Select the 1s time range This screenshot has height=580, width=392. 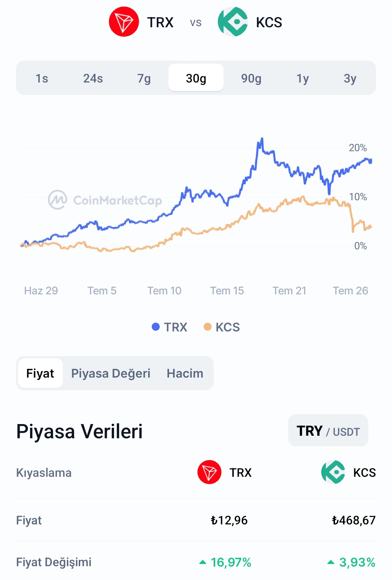click(x=42, y=78)
